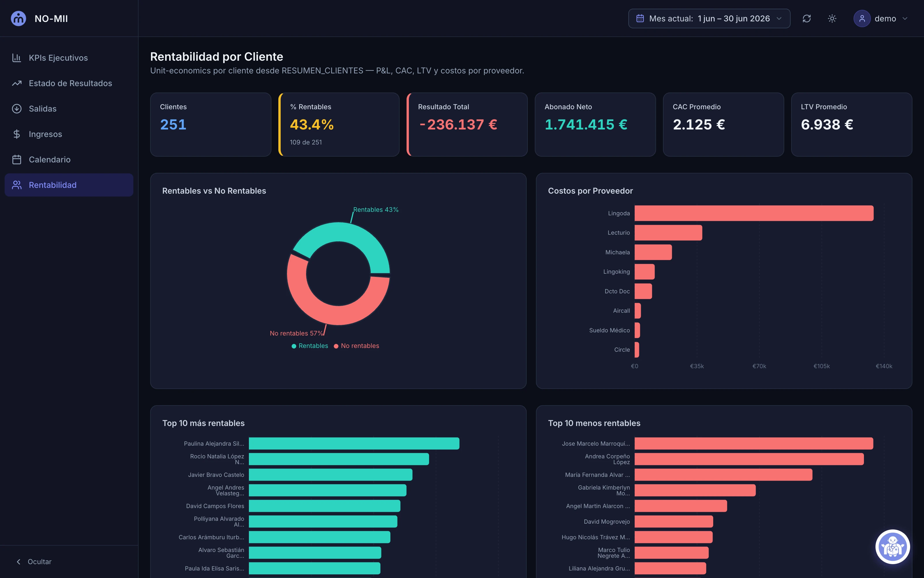The height and width of the screenshot is (578, 924).
Task: Click the KPIs Ejecutivos bar chart icon
Action: click(x=16, y=58)
